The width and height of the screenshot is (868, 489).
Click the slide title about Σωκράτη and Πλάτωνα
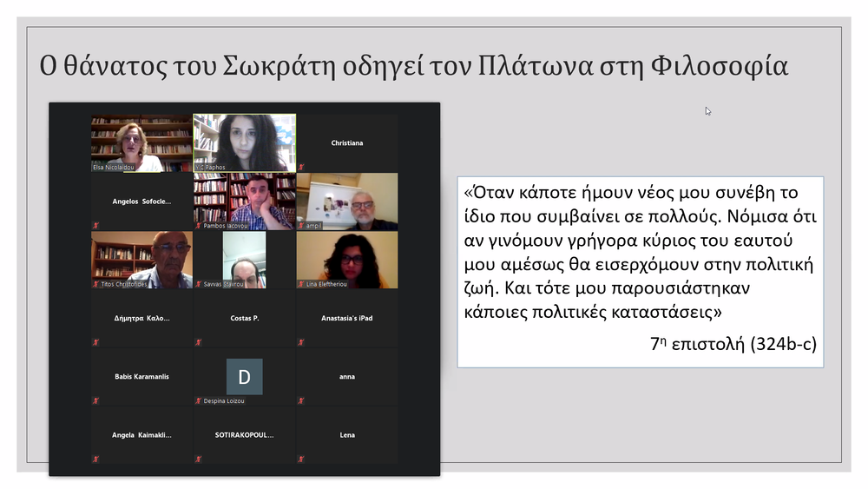[x=413, y=66]
